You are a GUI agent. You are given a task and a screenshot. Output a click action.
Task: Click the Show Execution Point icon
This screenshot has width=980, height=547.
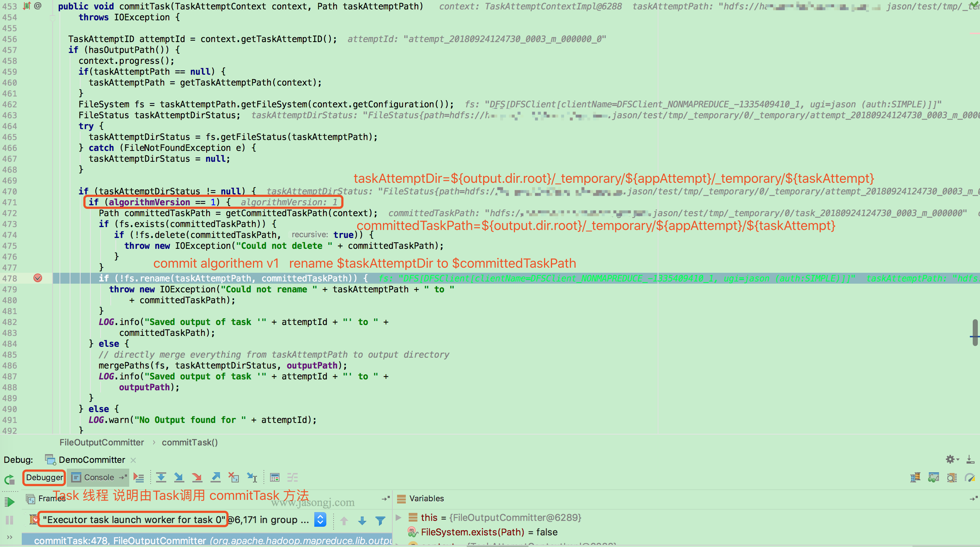[139, 477]
